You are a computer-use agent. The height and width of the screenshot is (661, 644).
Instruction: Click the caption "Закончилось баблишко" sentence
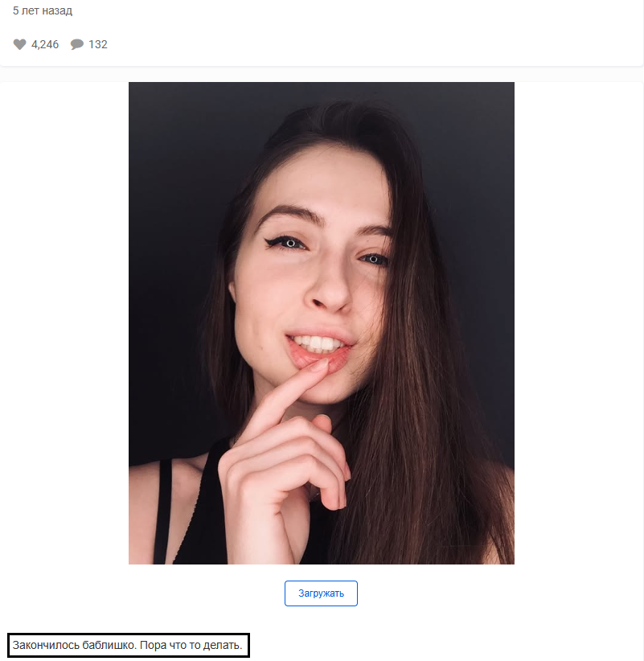pos(75,645)
